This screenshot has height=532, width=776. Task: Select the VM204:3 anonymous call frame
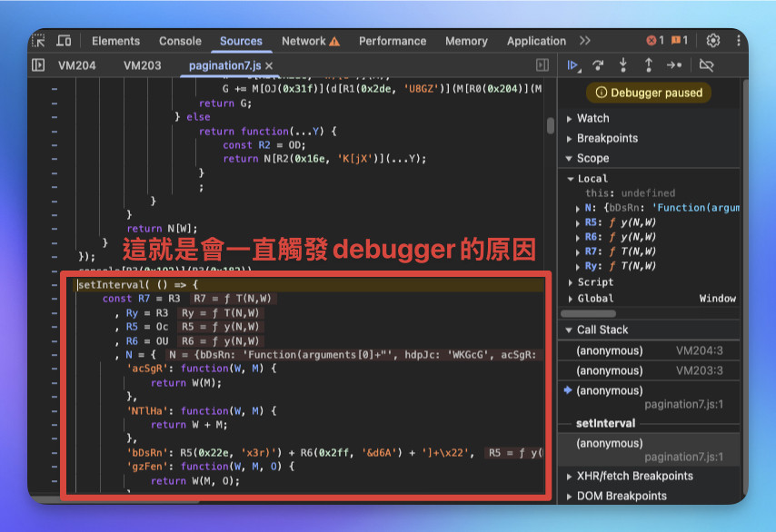(x=649, y=350)
